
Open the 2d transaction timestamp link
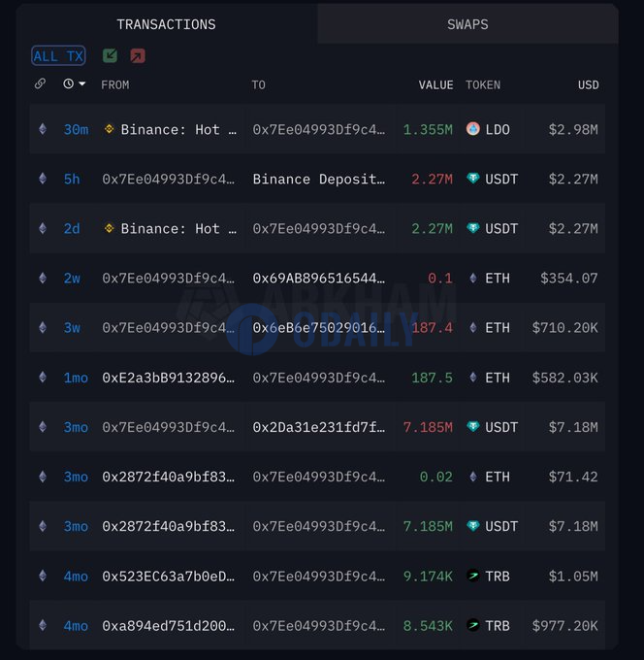(72, 228)
